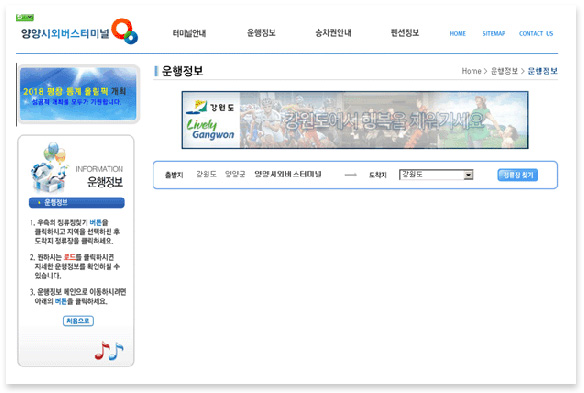
Task: Open the CONTACT US link
Action: click(x=536, y=34)
